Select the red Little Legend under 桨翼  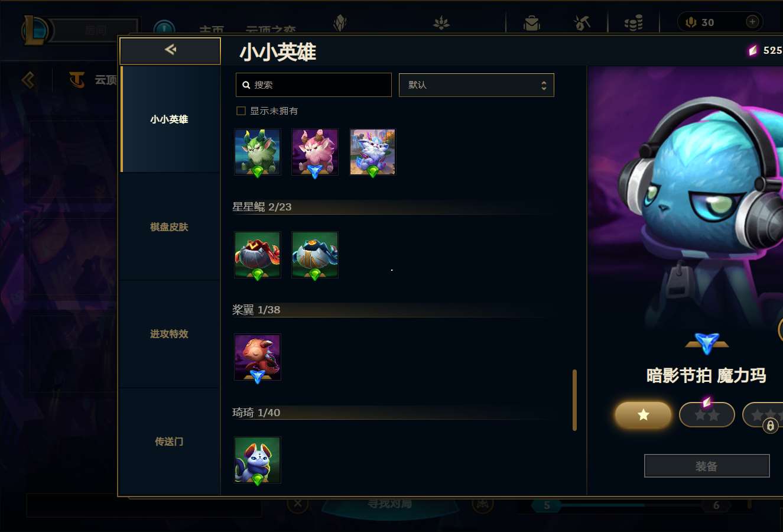tap(257, 358)
